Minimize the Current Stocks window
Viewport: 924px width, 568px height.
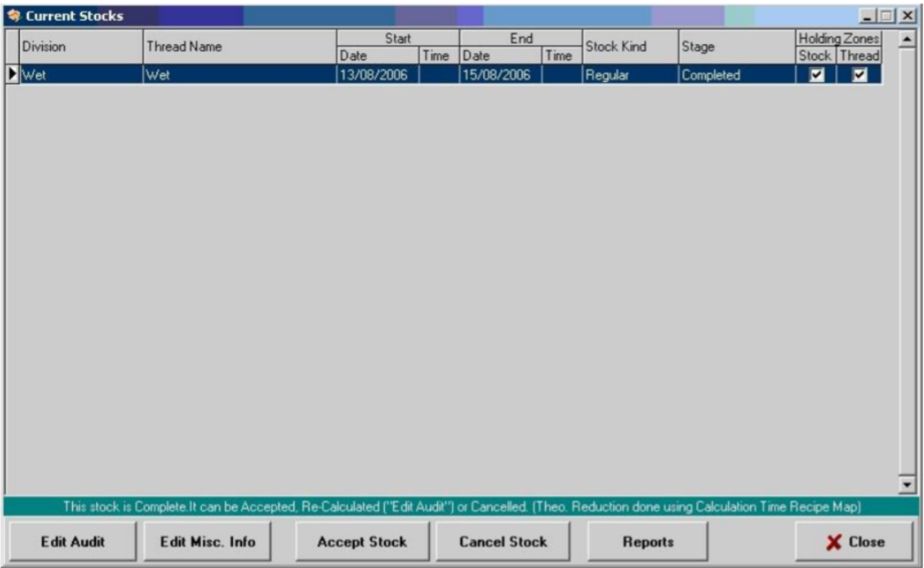point(869,16)
